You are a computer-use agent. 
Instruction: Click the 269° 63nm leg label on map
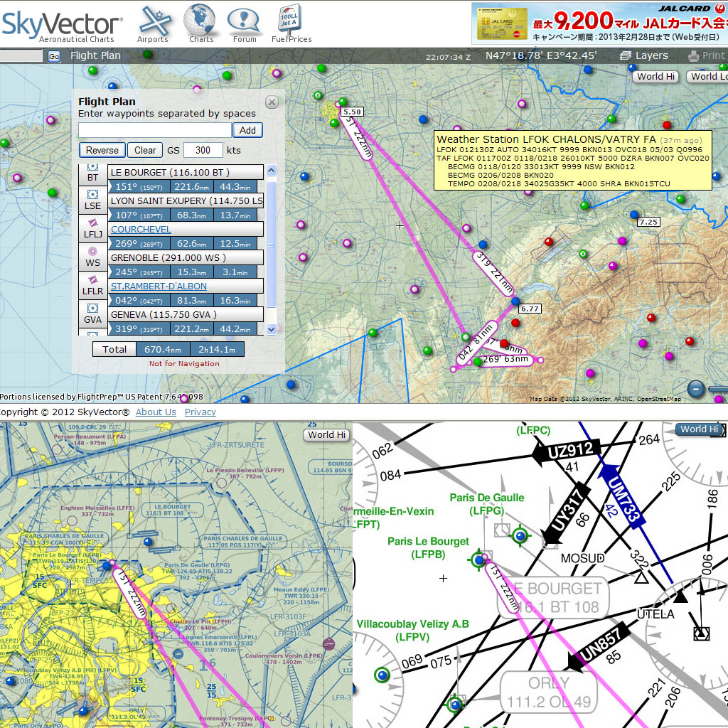coord(505,360)
